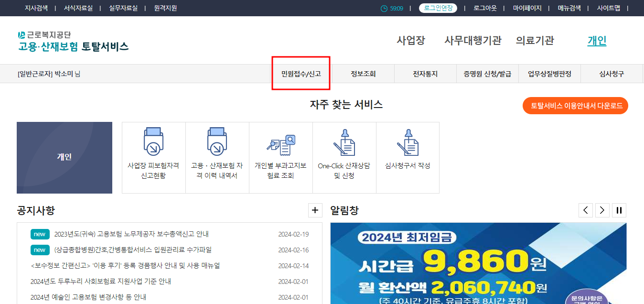The width and height of the screenshot is (644, 304).
Task: Click the 알림창 heading
Action: [344, 210]
